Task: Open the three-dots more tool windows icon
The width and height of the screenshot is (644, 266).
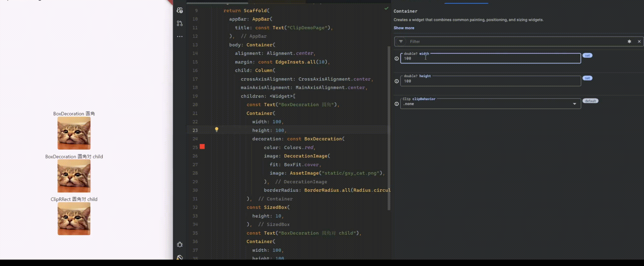Action: point(180,36)
